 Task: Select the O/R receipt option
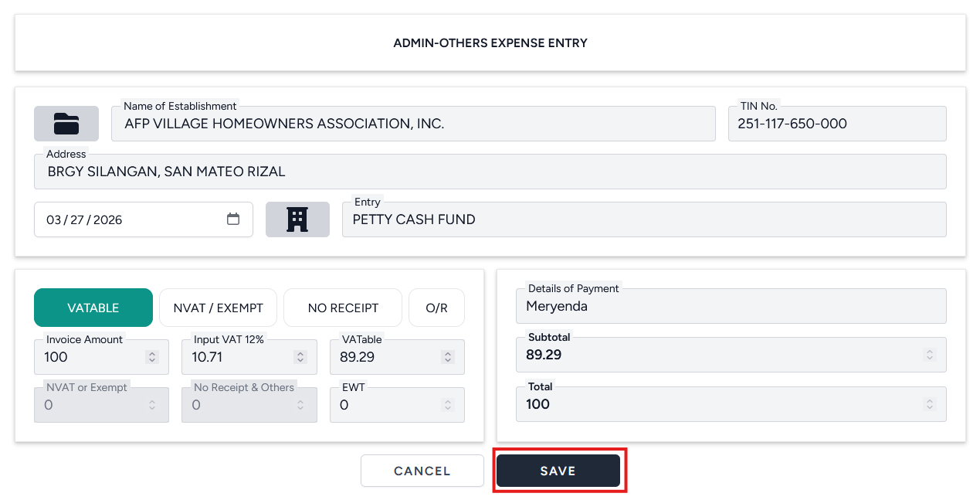(437, 308)
